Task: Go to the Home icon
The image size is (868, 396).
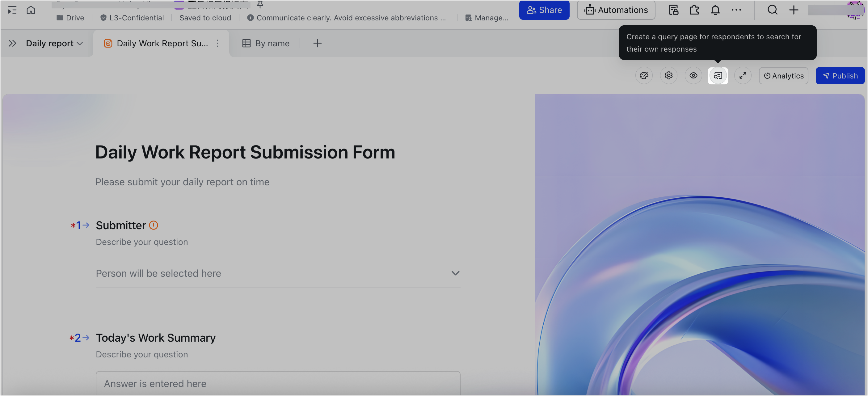Action: click(31, 10)
